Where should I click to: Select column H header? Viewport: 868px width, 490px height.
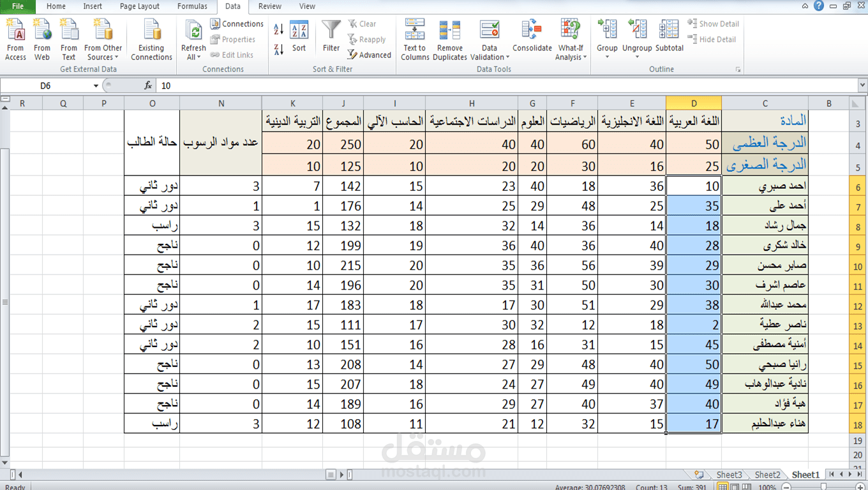click(x=472, y=103)
